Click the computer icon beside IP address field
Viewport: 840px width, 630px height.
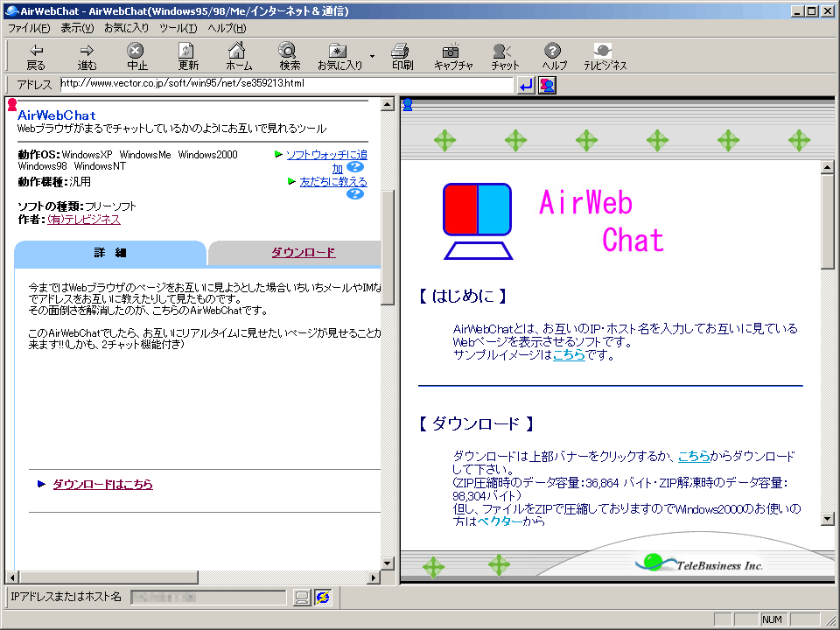pyautogui.click(x=302, y=597)
